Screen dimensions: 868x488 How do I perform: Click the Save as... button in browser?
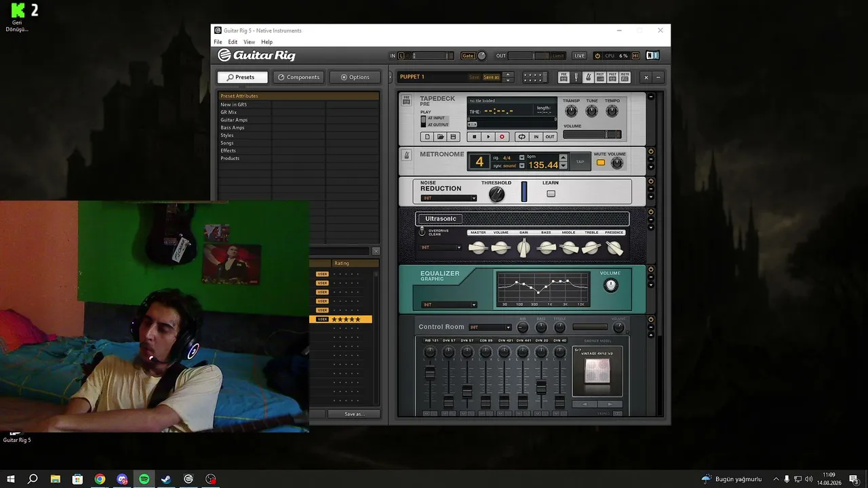[x=354, y=414]
